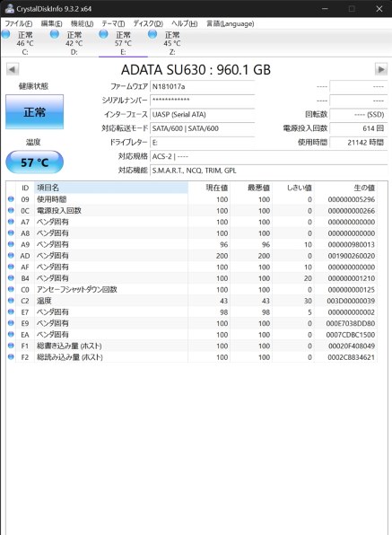Select the D: drive tab at 42 °C
This screenshot has width=392, height=535.
click(74, 43)
